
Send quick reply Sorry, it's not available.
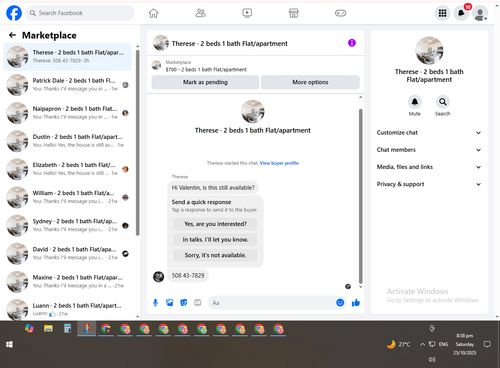[215, 255]
